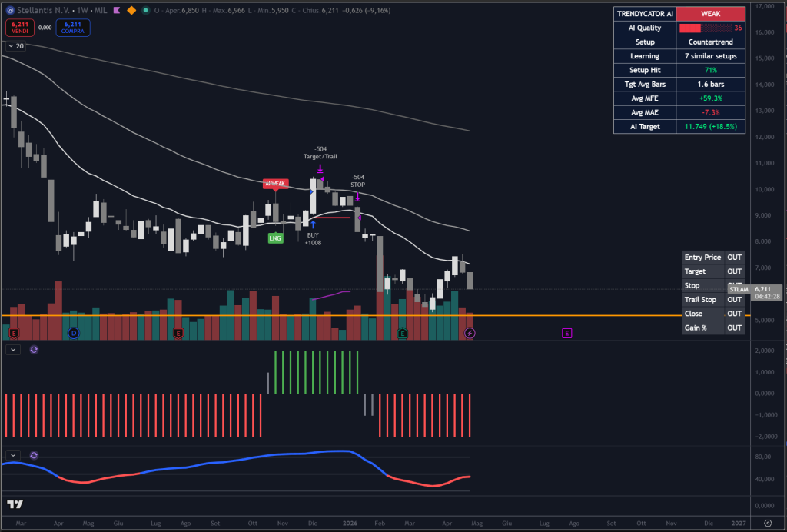This screenshot has width=787, height=532.
Task: Click the blue BUY arrow marker
Action: 313,224
